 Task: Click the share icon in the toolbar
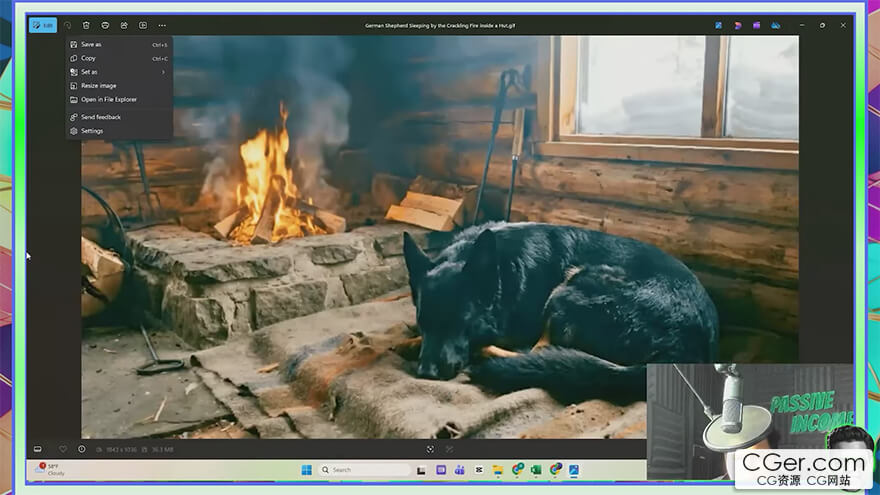pyautogui.click(x=124, y=25)
